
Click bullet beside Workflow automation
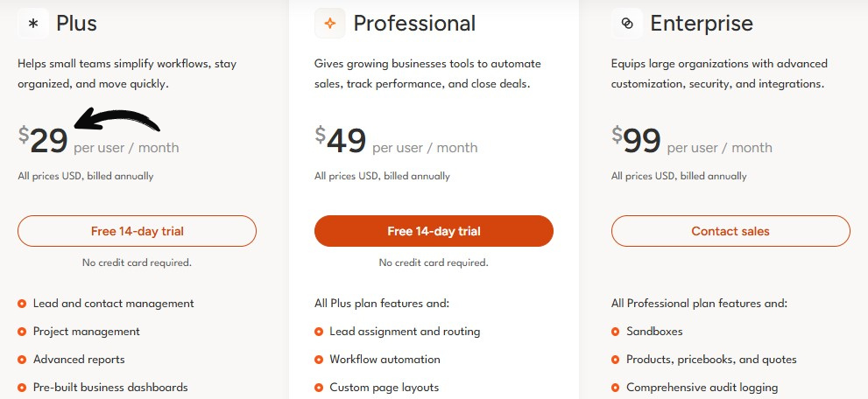click(x=319, y=360)
